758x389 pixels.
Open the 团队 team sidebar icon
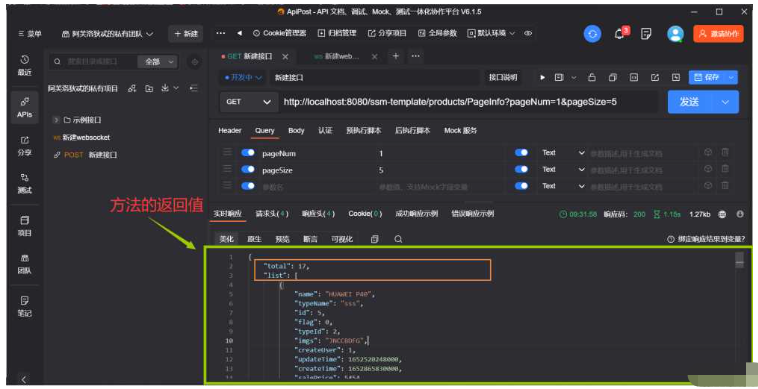pos(25,264)
